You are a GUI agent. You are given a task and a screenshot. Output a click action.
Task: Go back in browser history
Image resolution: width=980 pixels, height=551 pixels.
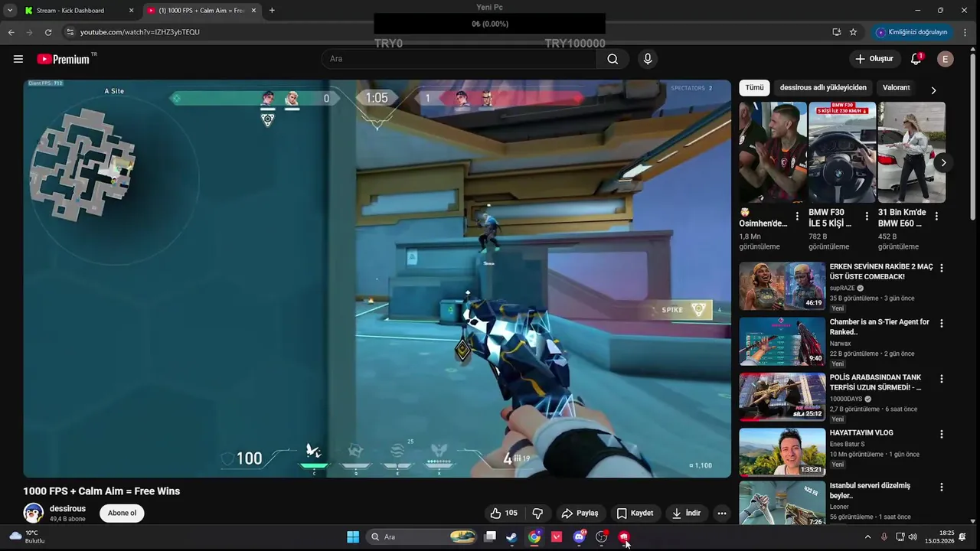[11, 32]
